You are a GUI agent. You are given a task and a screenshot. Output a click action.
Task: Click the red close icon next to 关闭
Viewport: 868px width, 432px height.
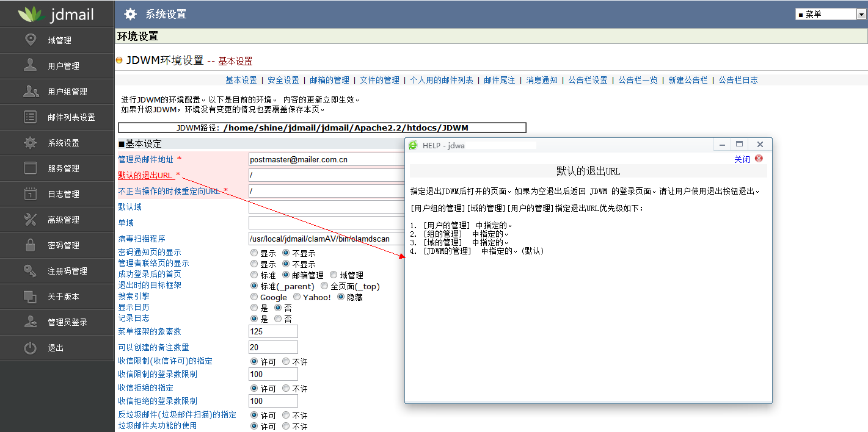coord(759,159)
